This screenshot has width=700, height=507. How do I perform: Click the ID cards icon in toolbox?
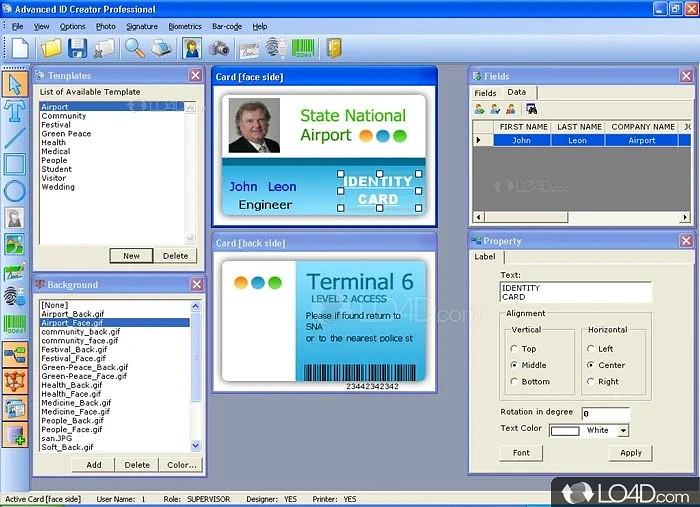15,408
